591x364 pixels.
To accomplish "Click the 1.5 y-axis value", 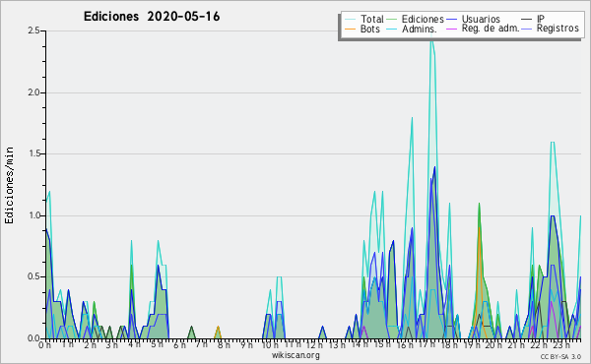I will (33, 153).
